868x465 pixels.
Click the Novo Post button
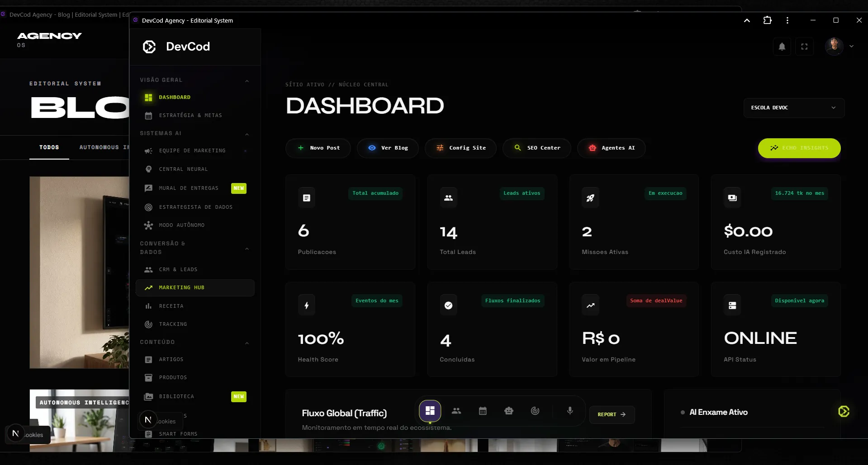coord(318,148)
